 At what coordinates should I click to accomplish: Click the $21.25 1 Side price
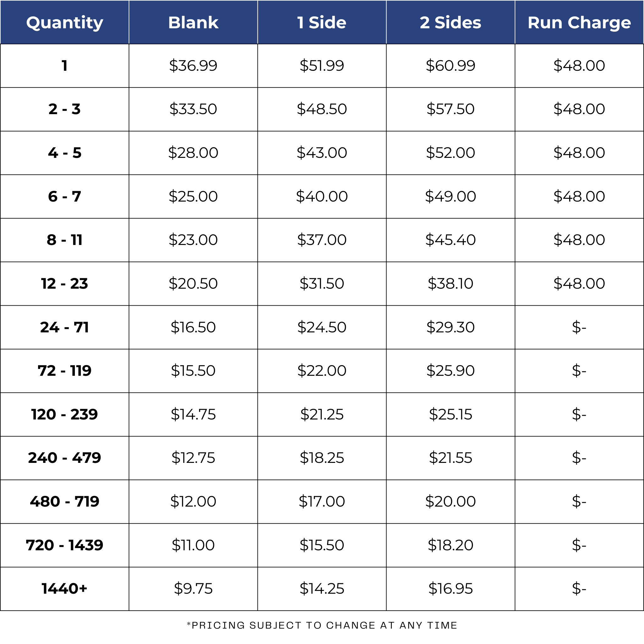click(322, 414)
